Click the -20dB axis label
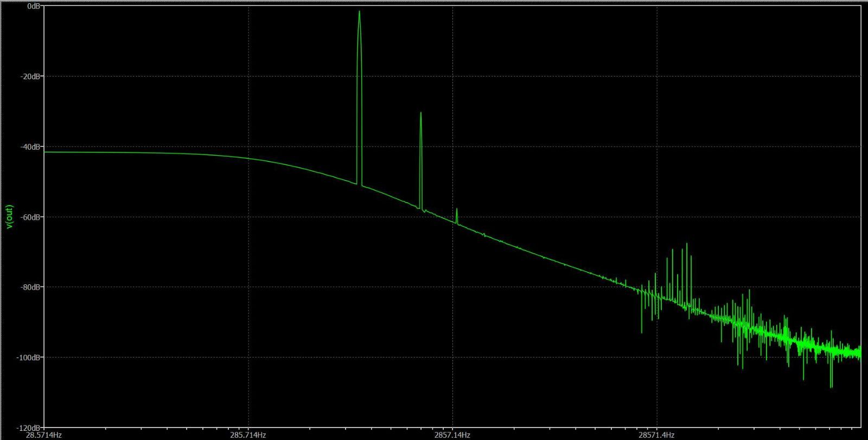This screenshot has height=440, width=868. [x=30, y=76]
